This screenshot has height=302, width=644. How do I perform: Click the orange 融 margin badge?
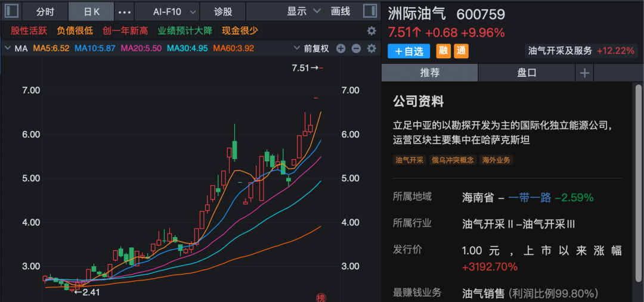444,51
